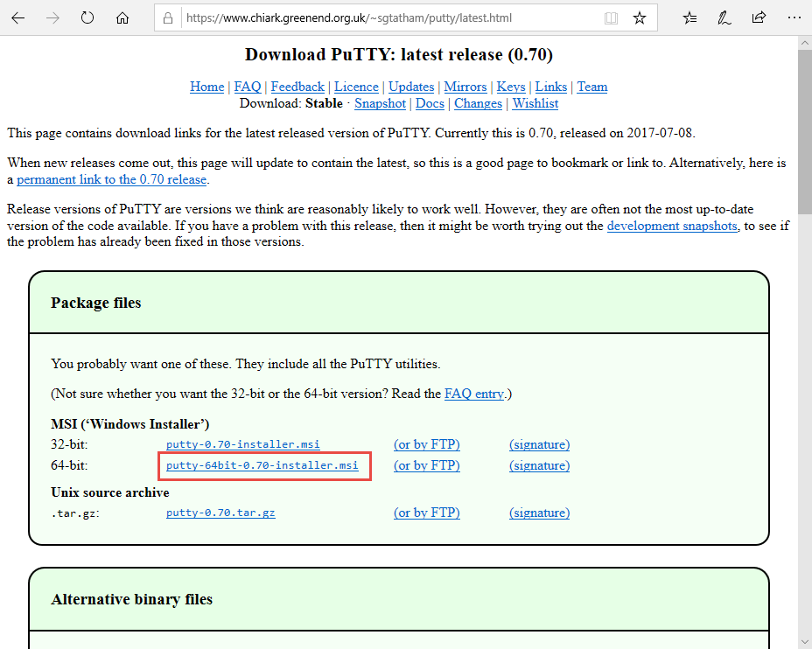Image resolution: width=812 pixels, height=649 pixels.
Task: Follow the permanent link to the 0.70 release
Action: (112, 179)
